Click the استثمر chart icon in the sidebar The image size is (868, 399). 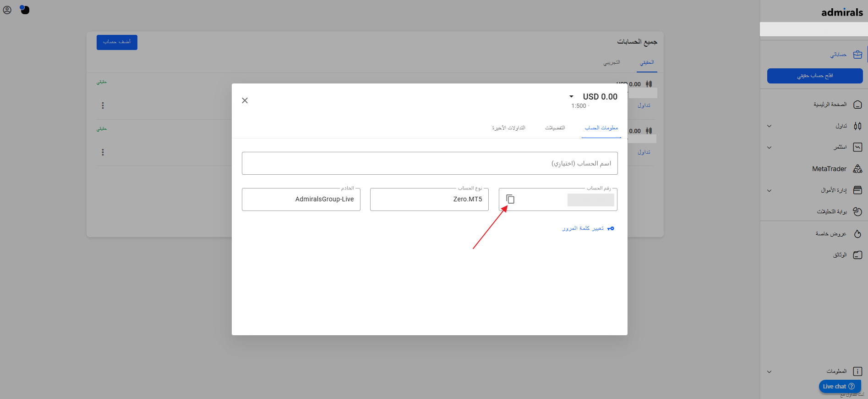coord(857,147)
